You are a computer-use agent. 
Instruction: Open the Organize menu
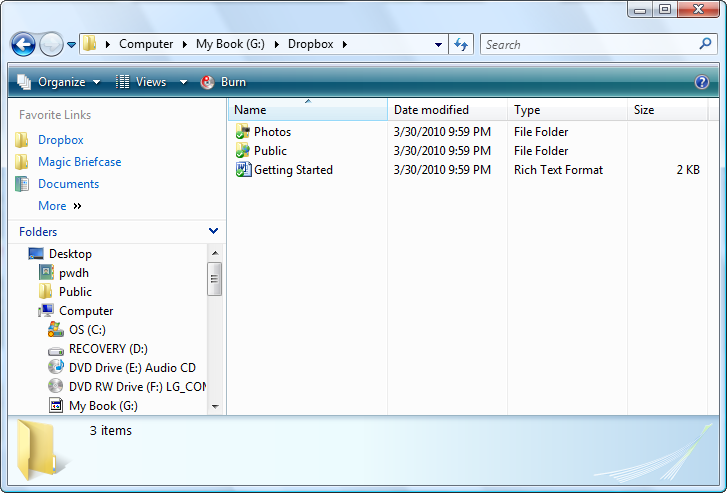[59, 82]
